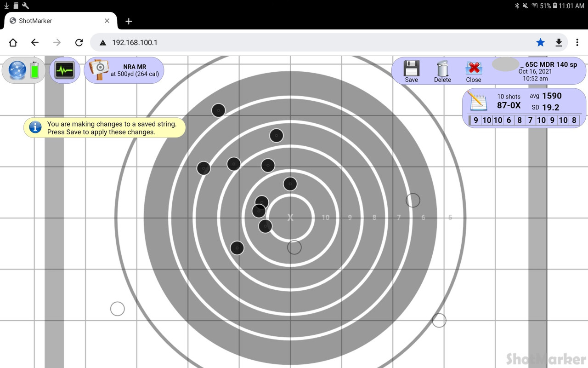Select the hollow marker outside the target at lower left

click(118, 309)
